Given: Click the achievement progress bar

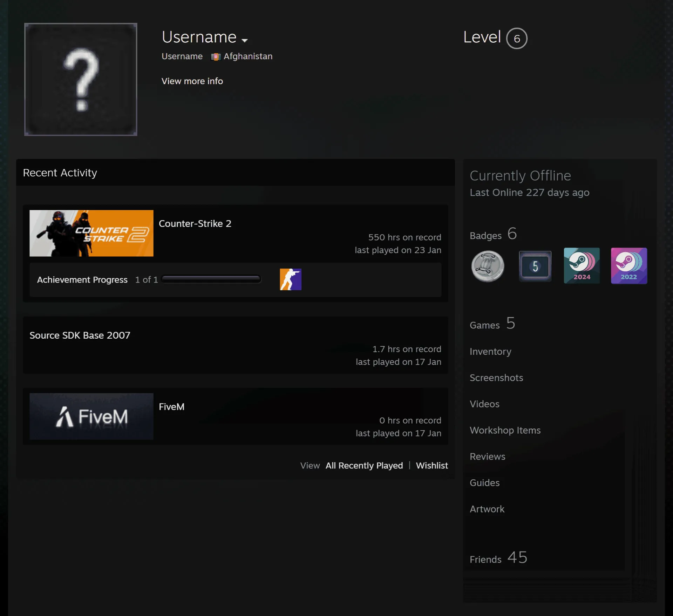Looking at the screenshot, I should 211,279.
